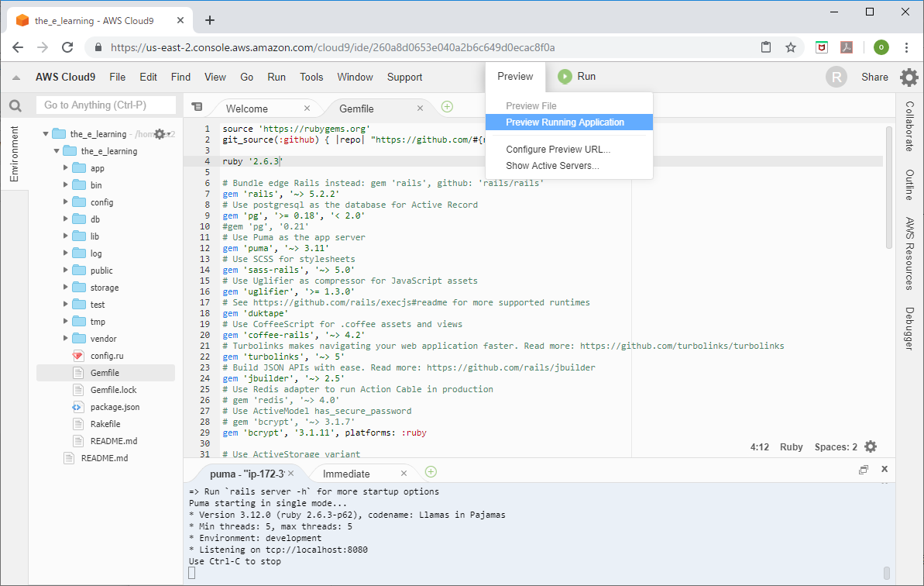Expand the bin folder
This screenshot has width=924, height=586.
pos(65,185)
